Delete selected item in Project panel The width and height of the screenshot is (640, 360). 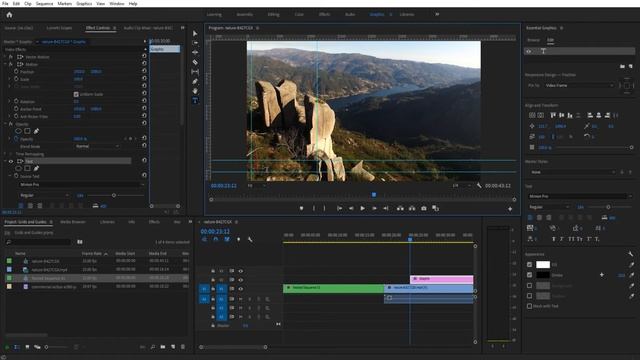pos(183,347)
